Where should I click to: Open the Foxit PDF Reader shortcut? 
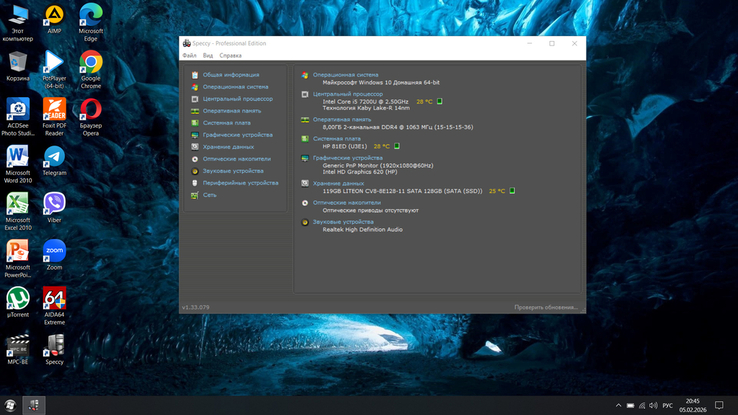tap(54, 117)
